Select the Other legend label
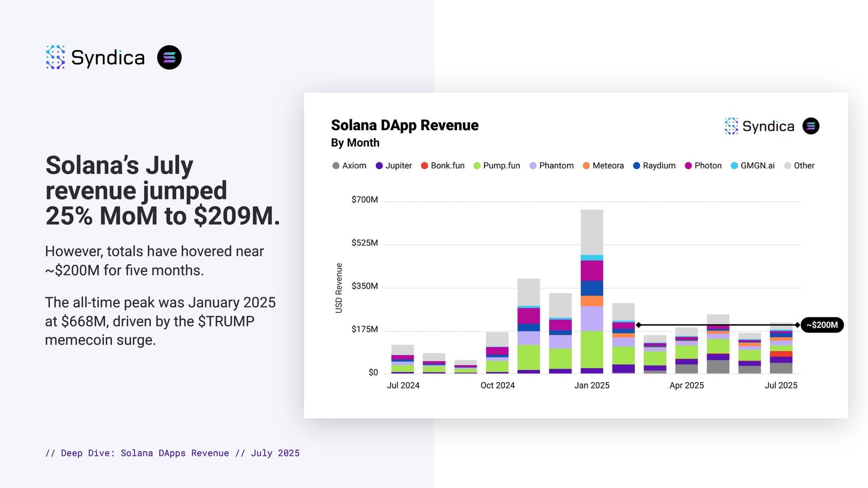The height and width of the screenshot is (488, 868). pyautogui.click(x=804, y=166)
